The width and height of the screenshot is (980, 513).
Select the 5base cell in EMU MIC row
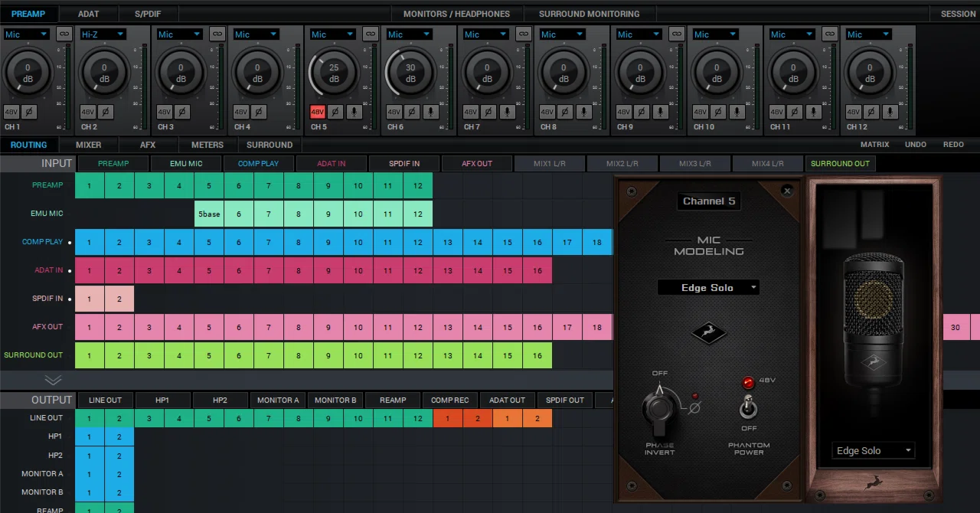tap(209, 214)
